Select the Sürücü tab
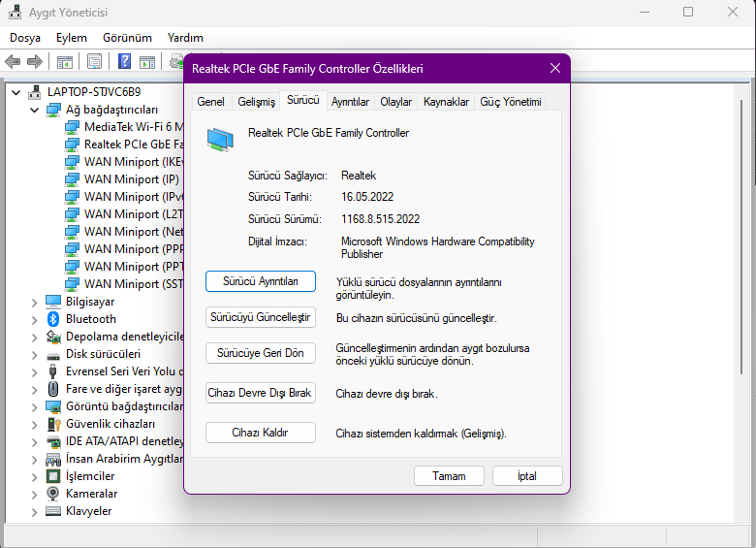 [302, 100]
